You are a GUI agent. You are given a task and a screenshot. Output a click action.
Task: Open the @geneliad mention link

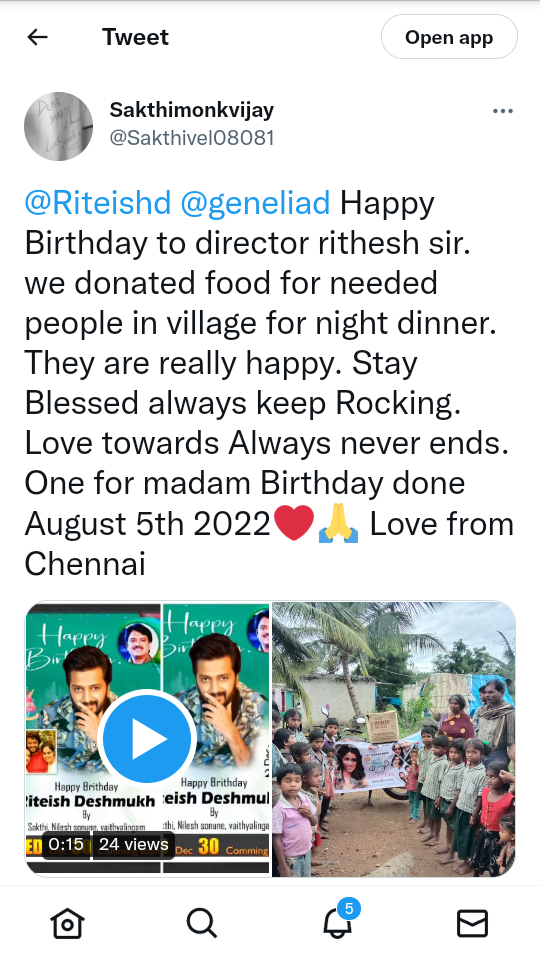pyautogui.click(x=255, y=203)
